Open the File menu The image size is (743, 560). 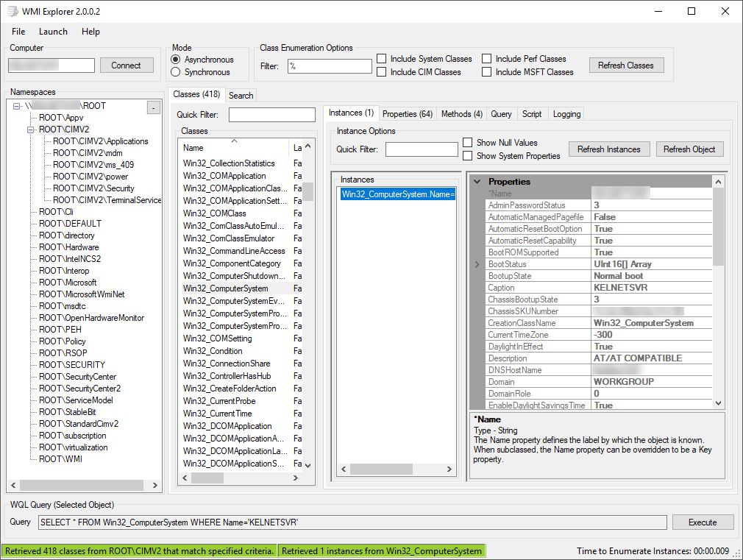(x=18, y=32)
